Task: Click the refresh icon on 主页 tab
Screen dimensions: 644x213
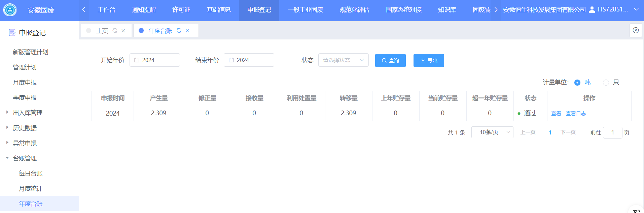Action: point(115,31)
